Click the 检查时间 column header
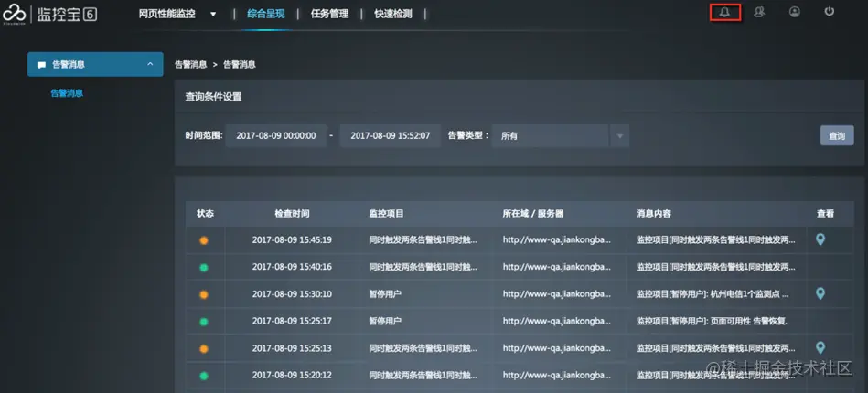 (292, 214)
